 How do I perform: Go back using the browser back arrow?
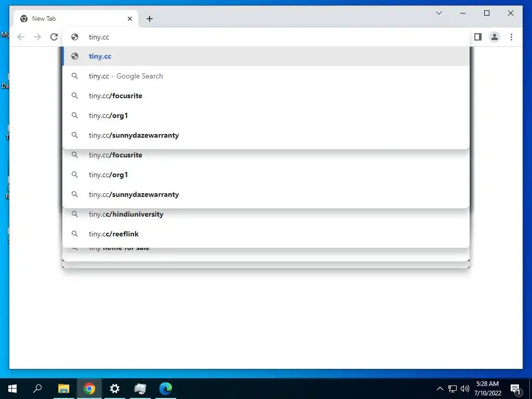21,37
